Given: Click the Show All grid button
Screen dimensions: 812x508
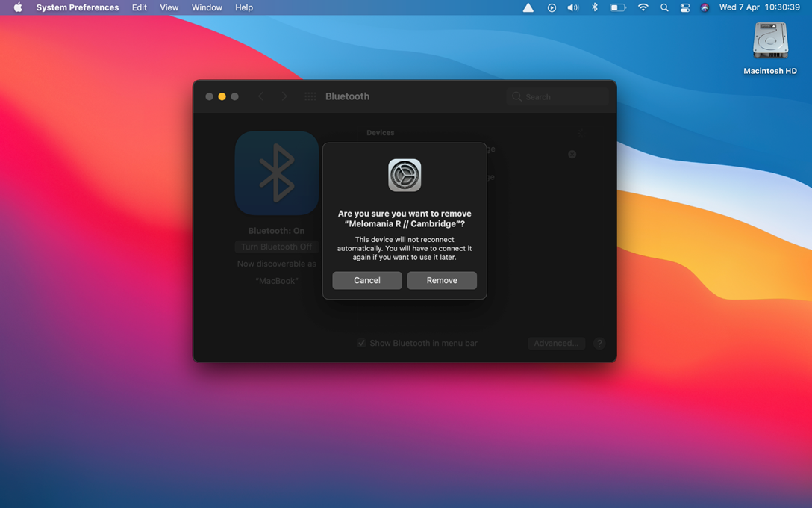Looking at the screenshot, I should [310, 96].
